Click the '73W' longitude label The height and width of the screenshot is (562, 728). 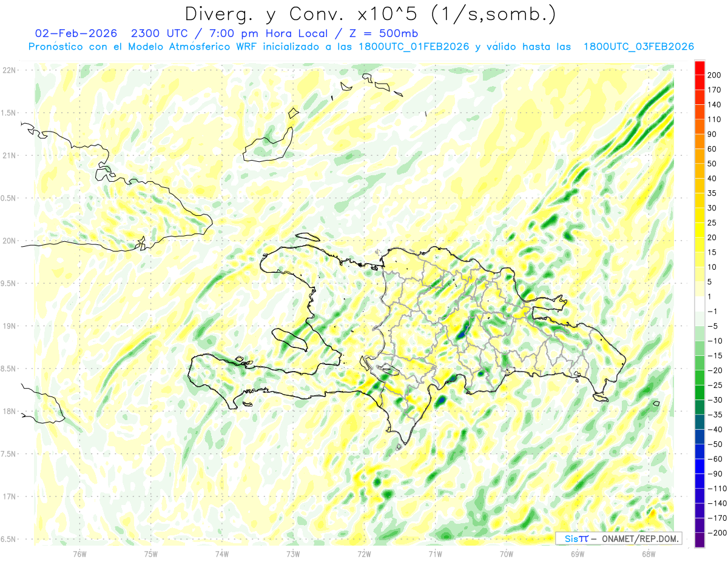pyautogui.click(x=293, y=554)
